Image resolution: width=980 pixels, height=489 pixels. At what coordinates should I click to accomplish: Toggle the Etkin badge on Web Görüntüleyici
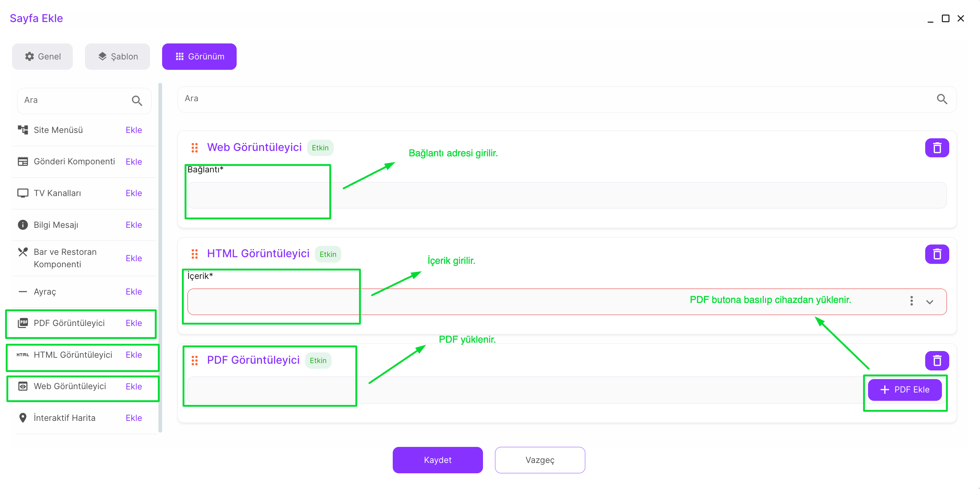pyautogui.click(x=320, y=148)
